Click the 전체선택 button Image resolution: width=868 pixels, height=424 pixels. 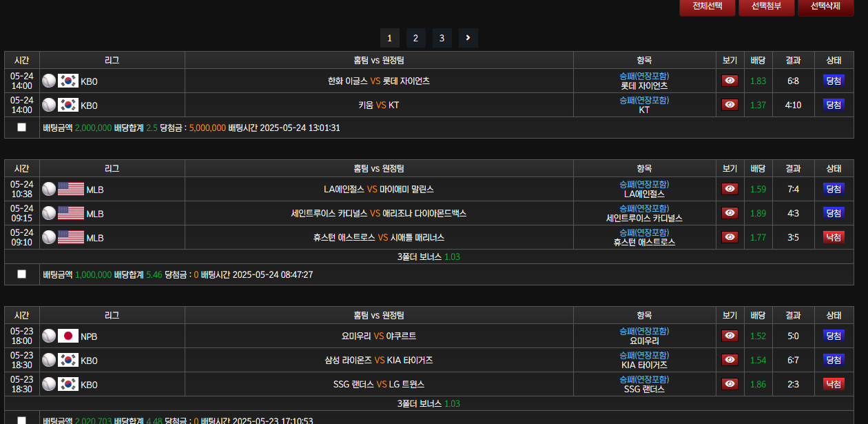pyautogui.click(x=707, y=6)
